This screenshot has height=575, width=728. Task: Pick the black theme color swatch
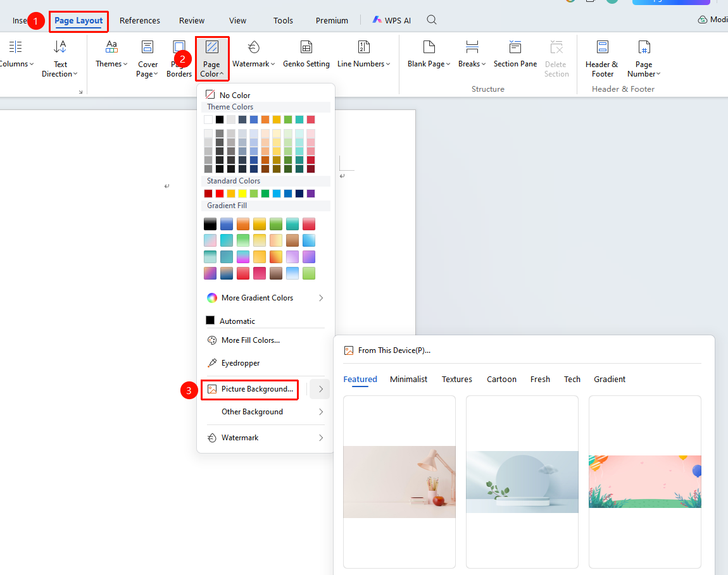click(220, 120)
